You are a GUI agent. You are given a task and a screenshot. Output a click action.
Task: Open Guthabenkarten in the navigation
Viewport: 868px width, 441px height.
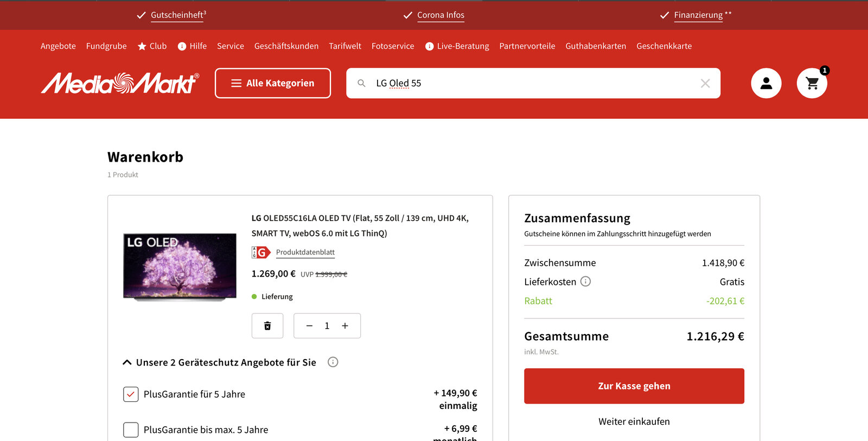[596, 46]
